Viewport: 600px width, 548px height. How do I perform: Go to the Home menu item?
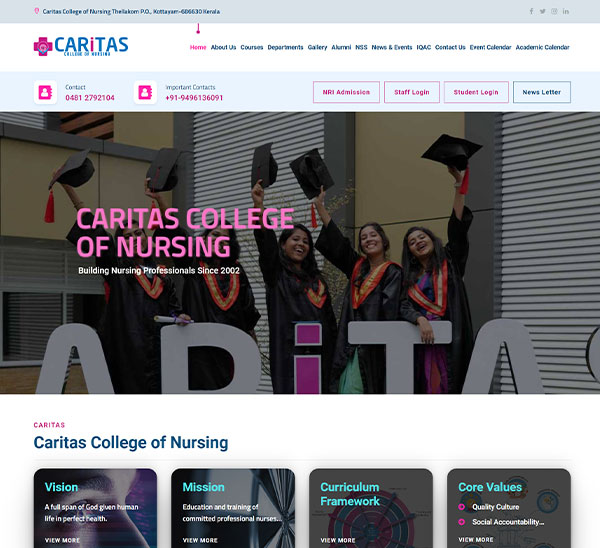click(x=198, y=47)
